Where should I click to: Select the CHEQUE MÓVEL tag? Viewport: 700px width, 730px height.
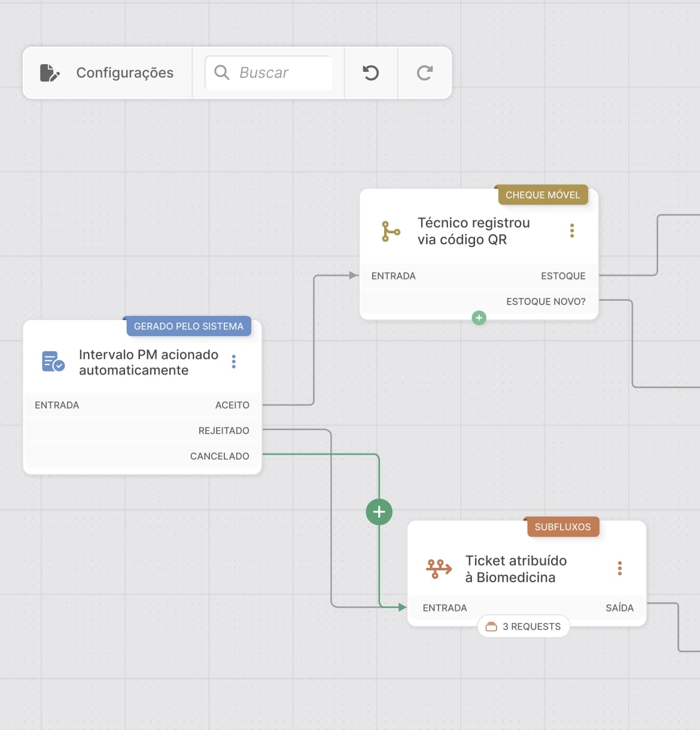[543, 195]
